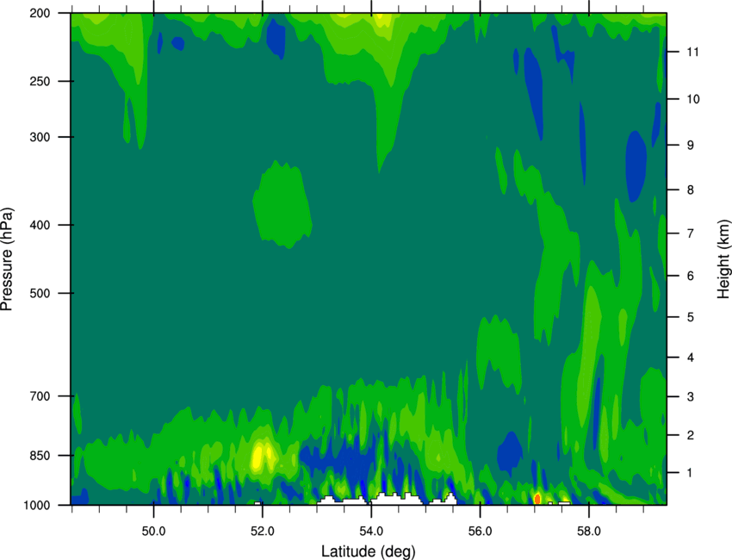The width and height of the screenshot is (732, 560).
Task: Click the isolated green blob near 400 hPa
Action: pos(282,204)
